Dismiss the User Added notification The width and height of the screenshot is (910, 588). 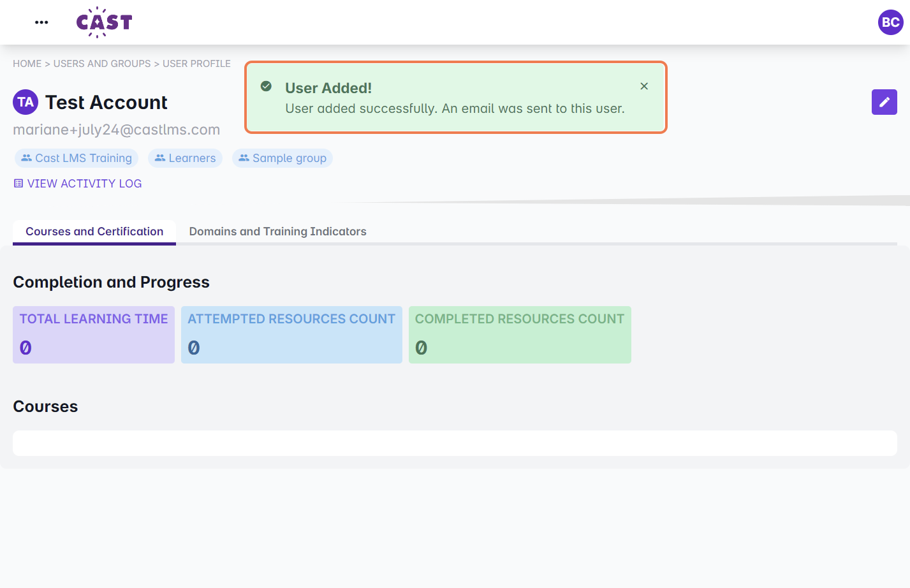(644, 86)
